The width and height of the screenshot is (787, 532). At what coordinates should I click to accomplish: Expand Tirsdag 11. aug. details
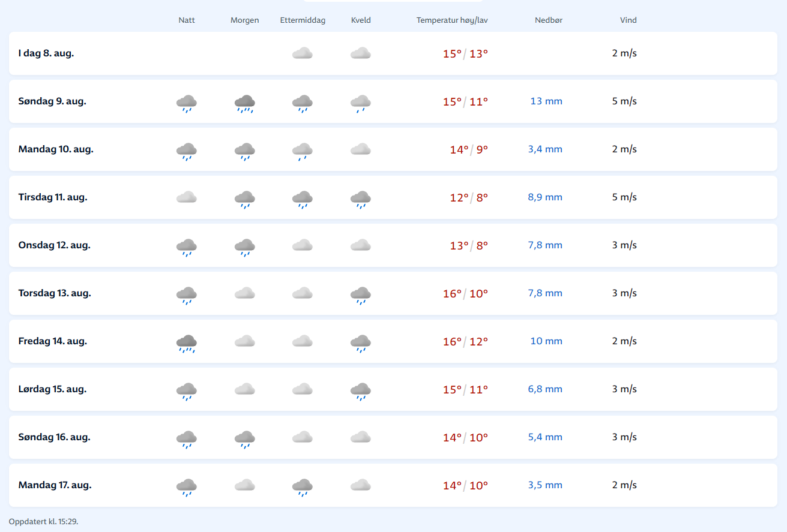393,197
